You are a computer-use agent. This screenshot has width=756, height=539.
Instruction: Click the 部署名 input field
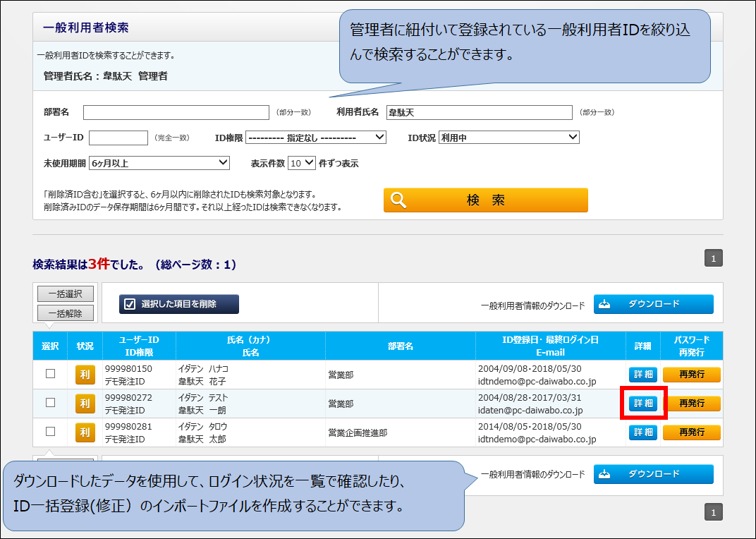tap(176, 112)
